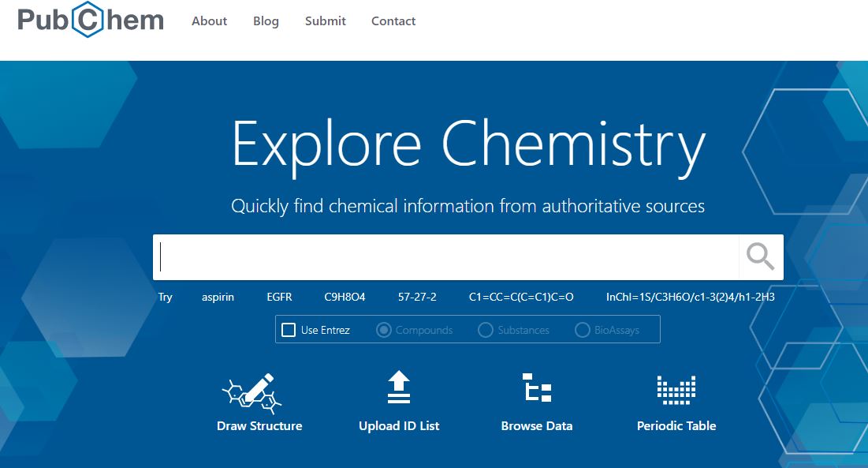Select the BioAssays radio button

click(x=583, y=330)
